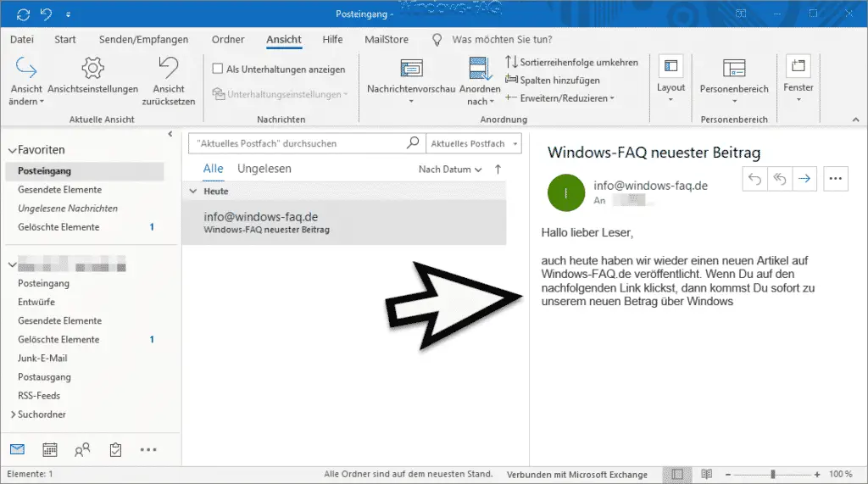Switch to the Calendar navigation icon
This screenshot has width=868, height=484.
(x=50, y=449)
